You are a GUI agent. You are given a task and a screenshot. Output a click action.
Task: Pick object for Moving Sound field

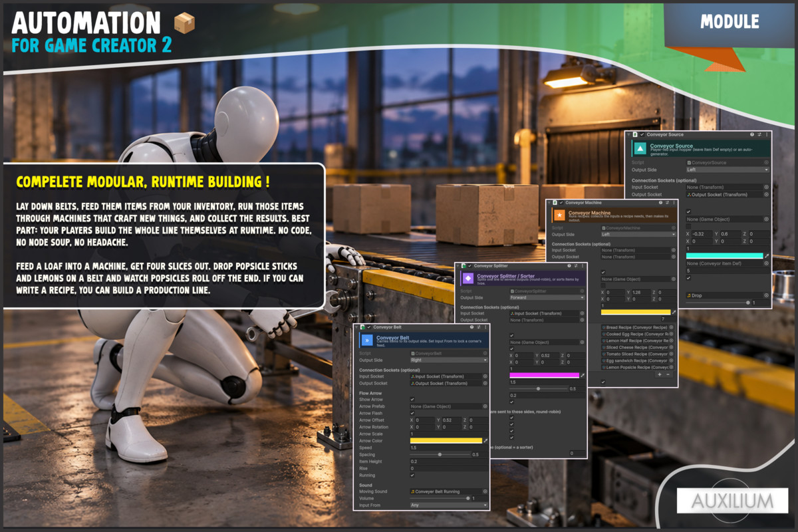pyautogui.click(x=485, y=491)
